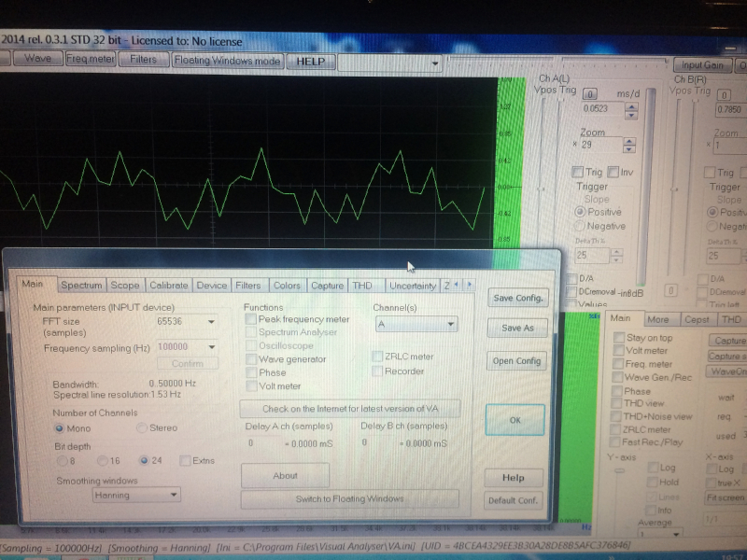This screenshot has width=747, height=560.
Task: Tick the Volt meter function checkbox
Action: click(x=251, y=385)
